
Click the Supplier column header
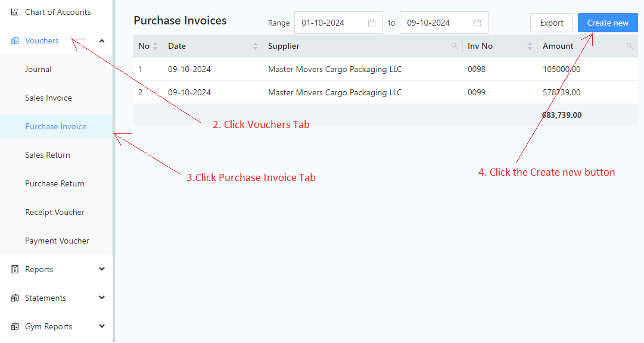363,46
